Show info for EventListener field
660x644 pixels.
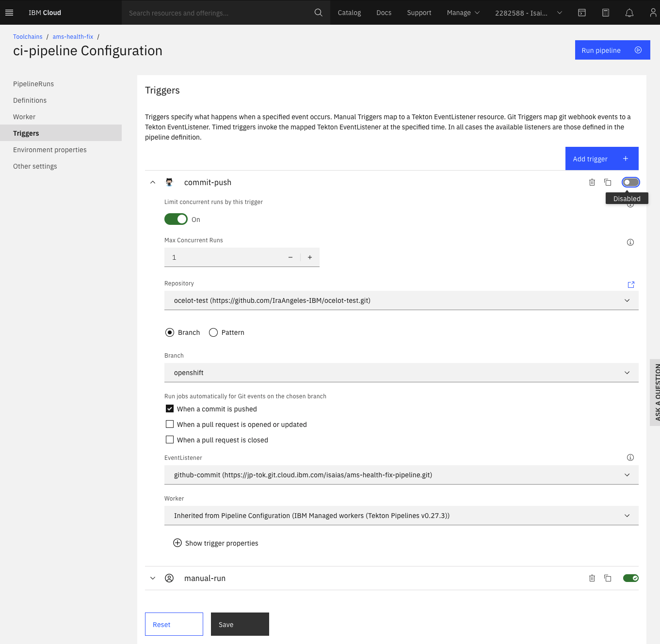click(630, 457)
